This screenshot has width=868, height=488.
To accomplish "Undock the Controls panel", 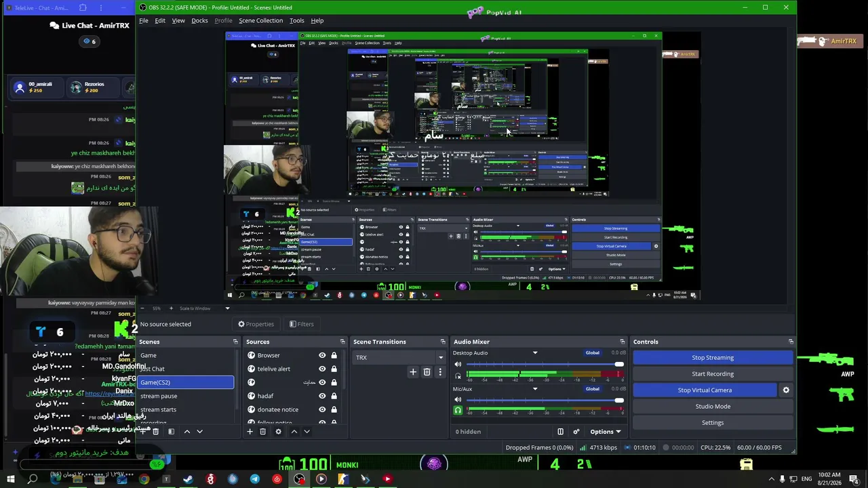I will click(791, 342).
